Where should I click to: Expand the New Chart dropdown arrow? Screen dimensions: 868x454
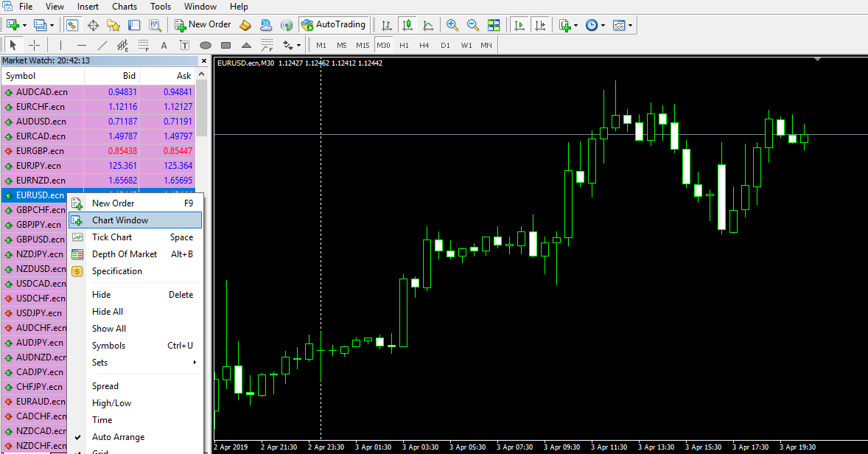[x=24, y=26]
